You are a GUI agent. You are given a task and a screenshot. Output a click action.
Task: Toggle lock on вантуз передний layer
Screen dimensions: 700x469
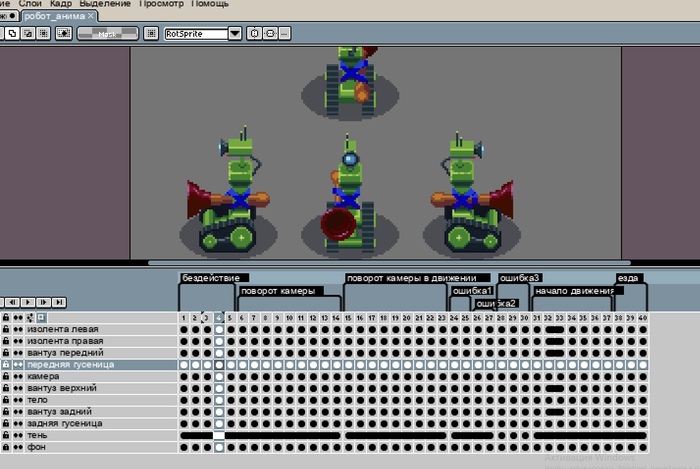coord(6,353)
